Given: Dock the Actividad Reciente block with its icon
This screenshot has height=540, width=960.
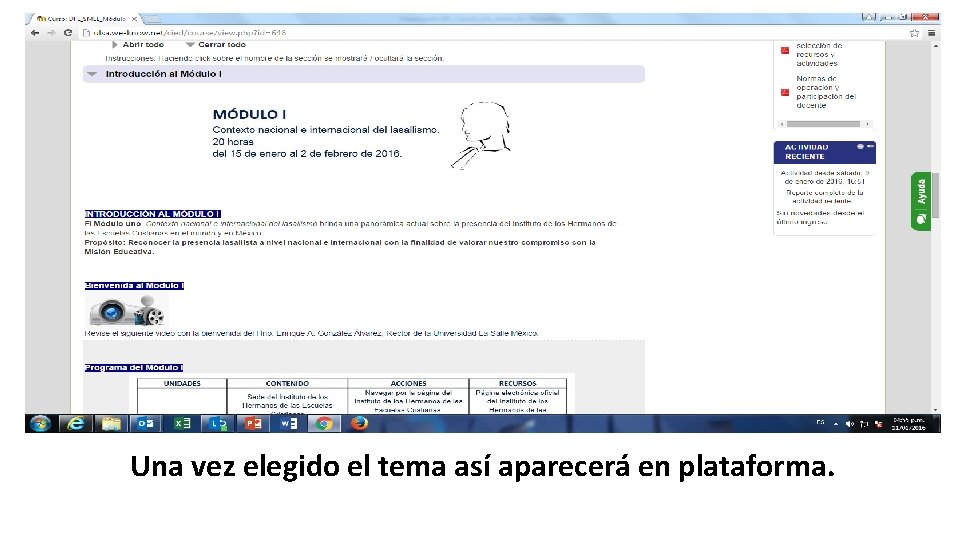Looking at the screenshot, I should (860, 147).
